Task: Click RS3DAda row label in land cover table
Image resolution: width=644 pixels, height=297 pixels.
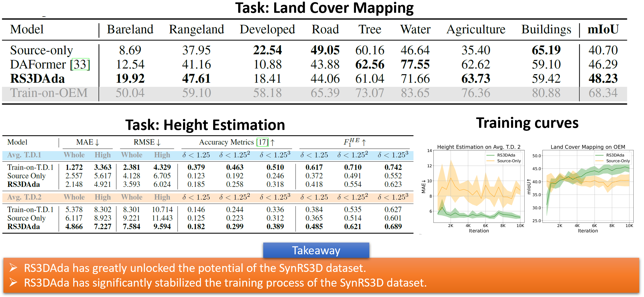Action: [x=37, y=78]
